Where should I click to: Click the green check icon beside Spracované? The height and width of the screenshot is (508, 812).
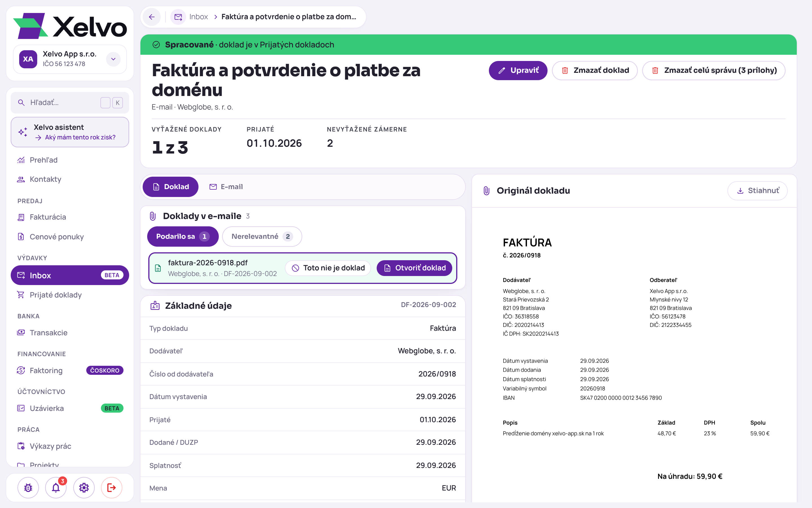(156, 45)
